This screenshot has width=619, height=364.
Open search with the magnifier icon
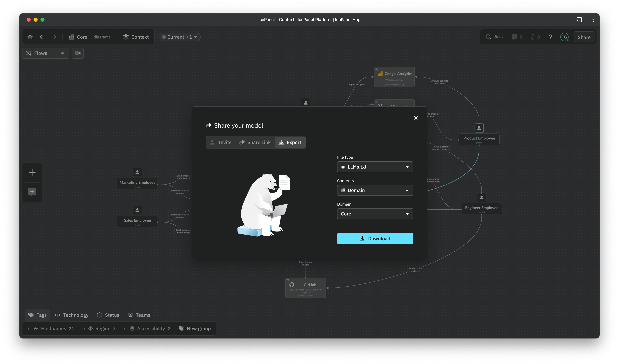[x=488, y=37]
